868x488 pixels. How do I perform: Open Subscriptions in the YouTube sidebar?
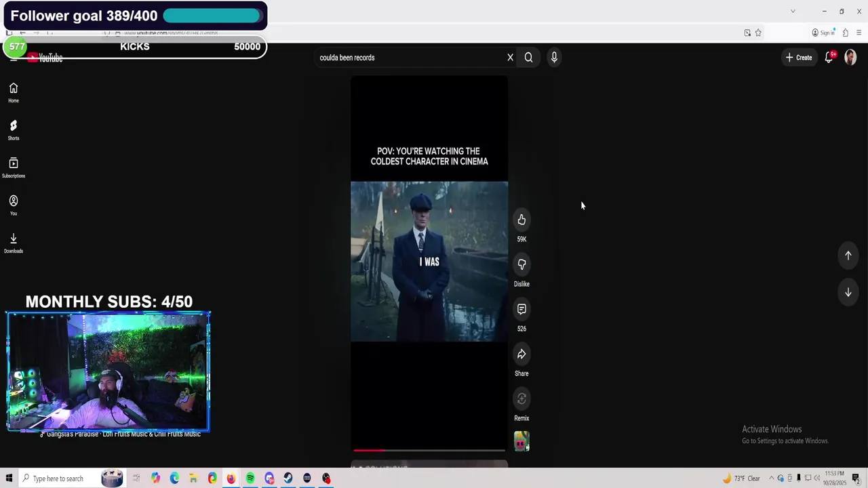pyautogui.click(x=13, y=168)
